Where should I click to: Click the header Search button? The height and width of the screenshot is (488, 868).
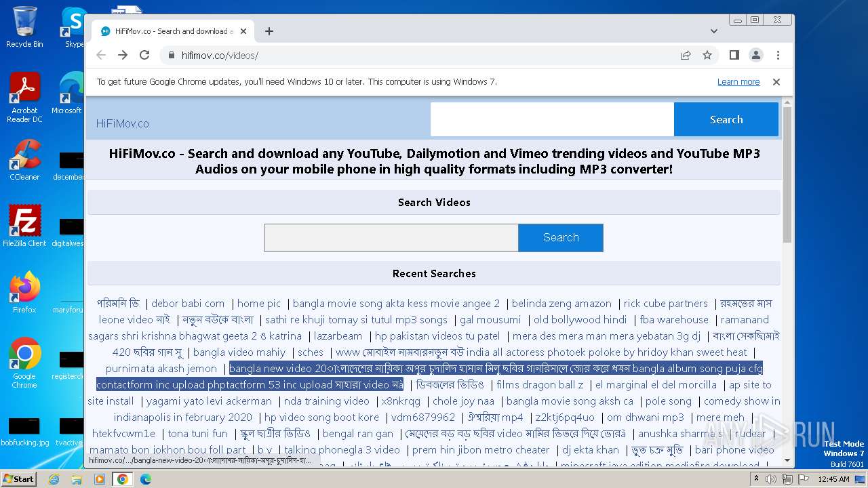click(x=726, y=119)
